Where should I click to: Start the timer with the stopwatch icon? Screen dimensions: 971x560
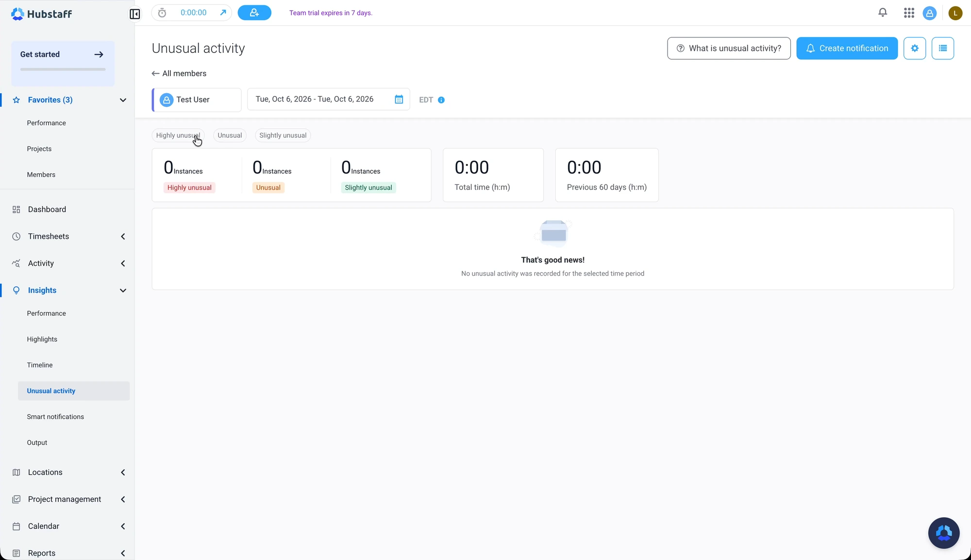coord(162,13)
